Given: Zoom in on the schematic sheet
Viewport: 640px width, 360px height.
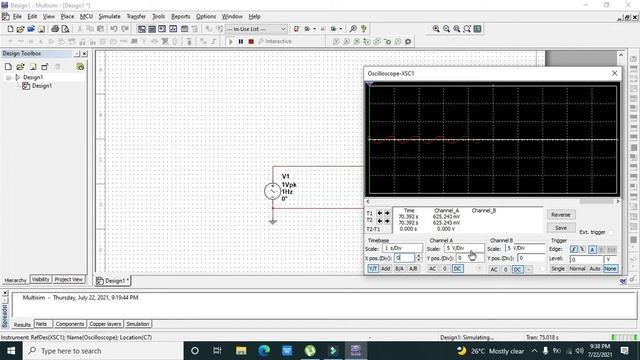Looking at the screenshot, I should coord(436,29).
